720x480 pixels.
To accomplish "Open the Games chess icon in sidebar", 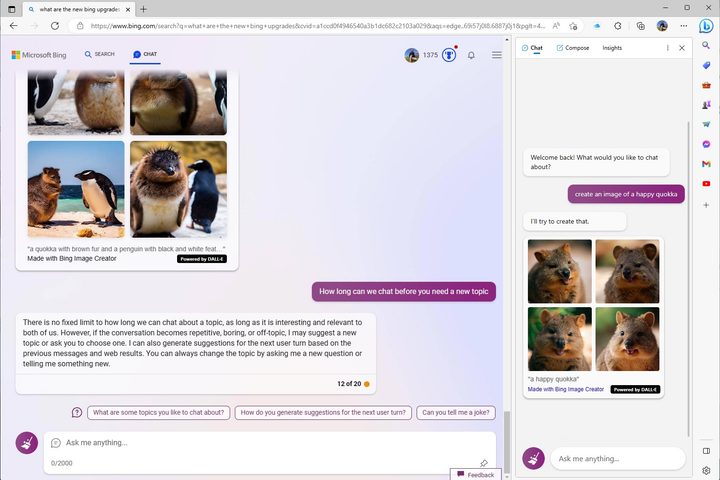I will pos(706,105).
